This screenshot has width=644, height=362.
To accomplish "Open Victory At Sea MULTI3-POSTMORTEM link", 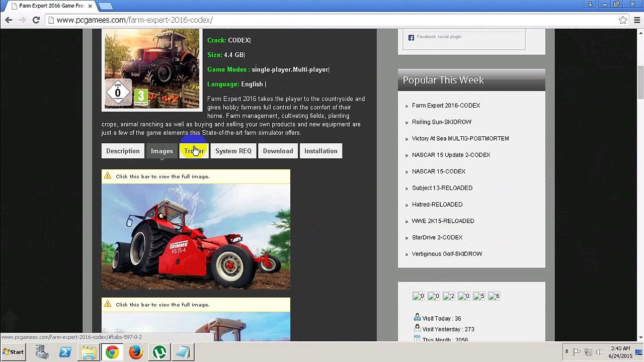I will 460,139.
